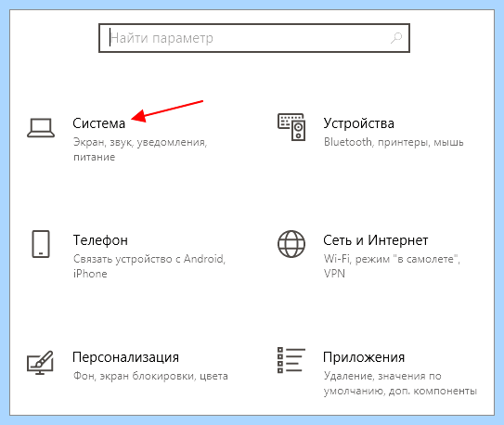
Task: Click the Система laptop icon
Action: [x=41, y=127]
